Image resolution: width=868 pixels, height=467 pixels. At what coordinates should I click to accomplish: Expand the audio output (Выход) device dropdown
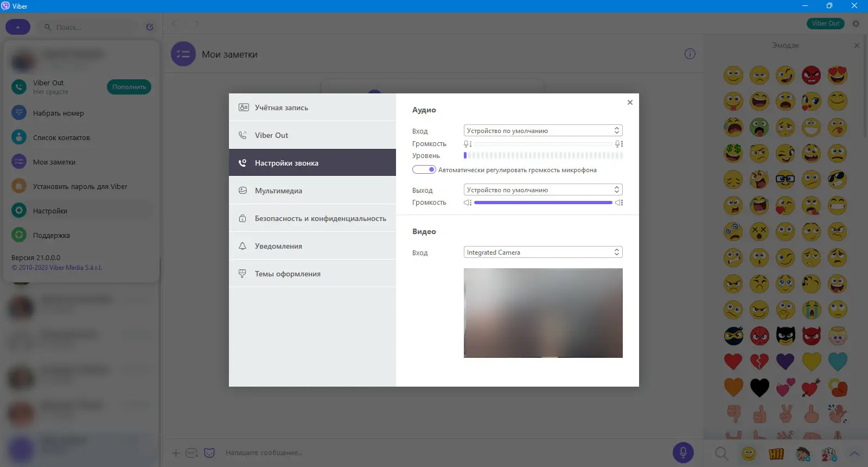click(543, 190)
